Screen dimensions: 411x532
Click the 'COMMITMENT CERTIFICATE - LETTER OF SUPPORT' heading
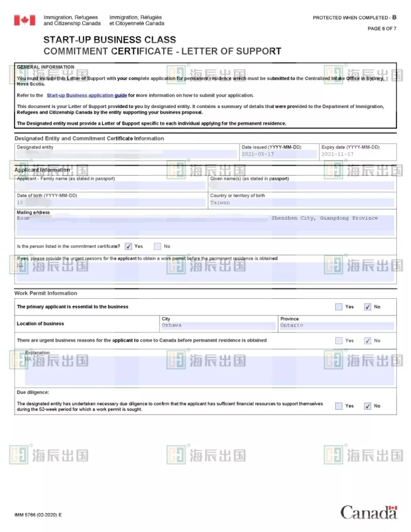[162, 52]
